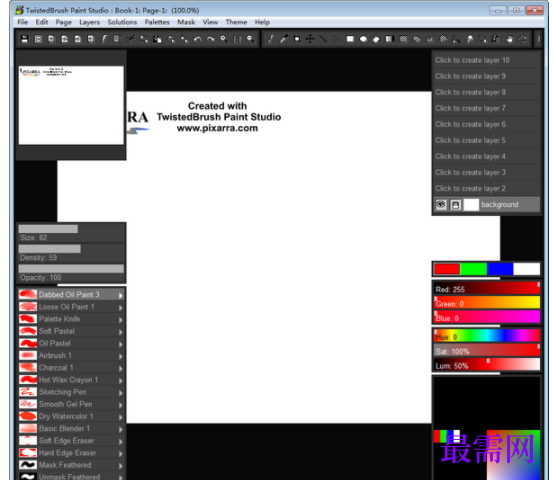Open the Theme menu
Screen dimensions: 553x480
pos(236,22)
